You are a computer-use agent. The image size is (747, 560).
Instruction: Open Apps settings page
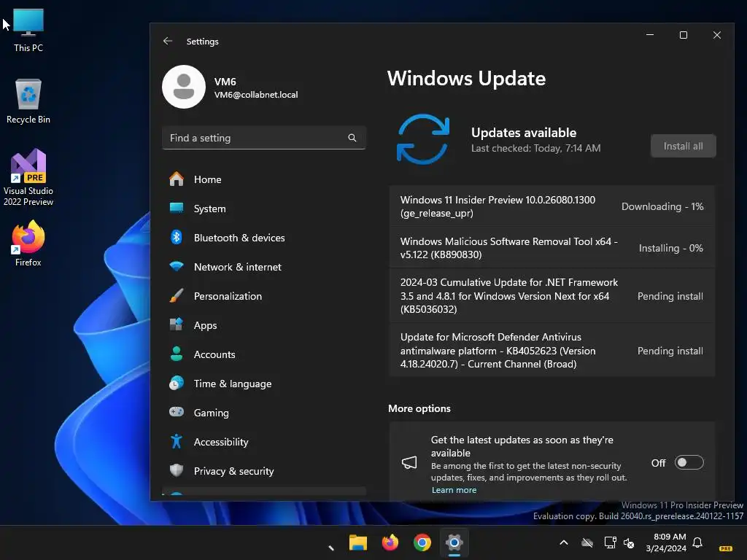pos(263,324)
